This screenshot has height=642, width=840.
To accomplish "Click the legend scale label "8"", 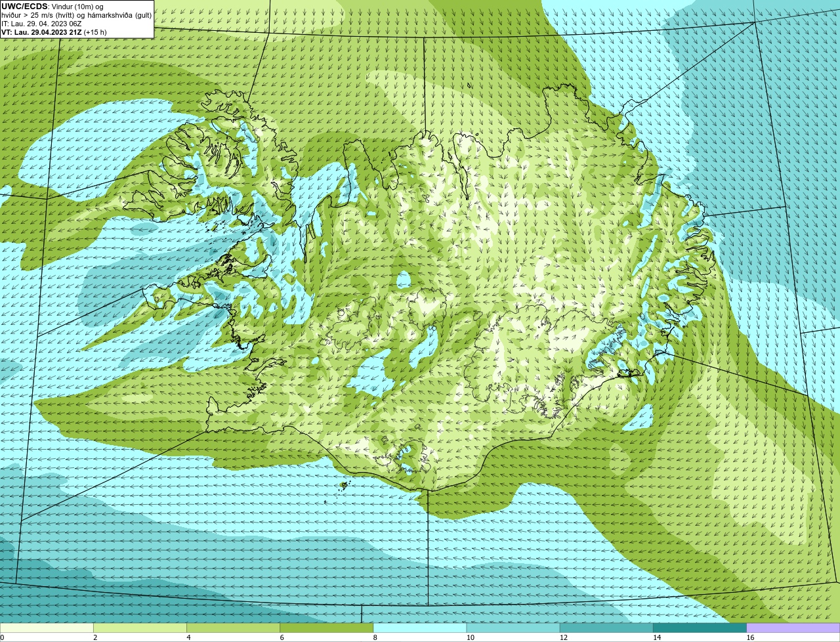I will pos(375,637).
